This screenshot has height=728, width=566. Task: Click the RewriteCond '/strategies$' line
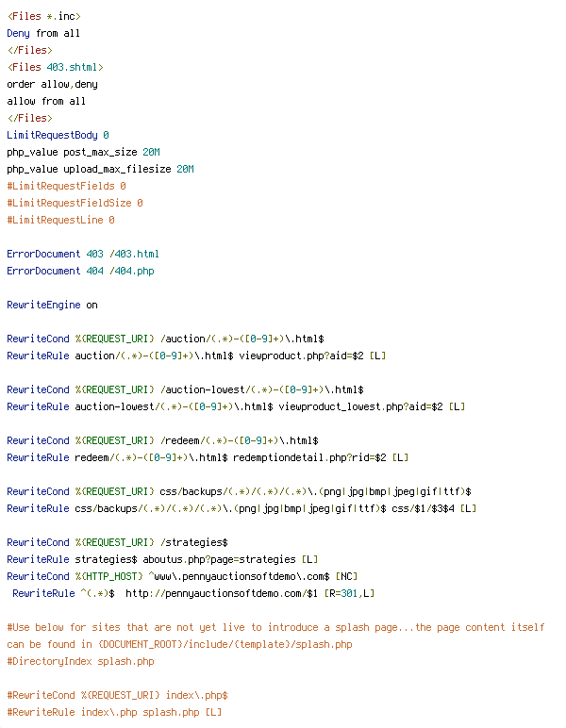point(118,542)
